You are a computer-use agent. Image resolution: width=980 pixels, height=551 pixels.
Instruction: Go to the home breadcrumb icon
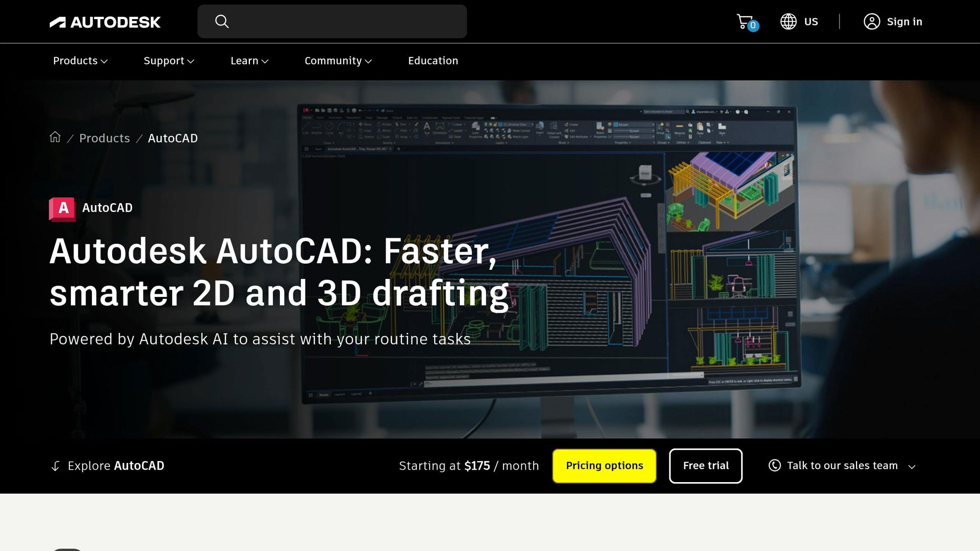point(55,137)
